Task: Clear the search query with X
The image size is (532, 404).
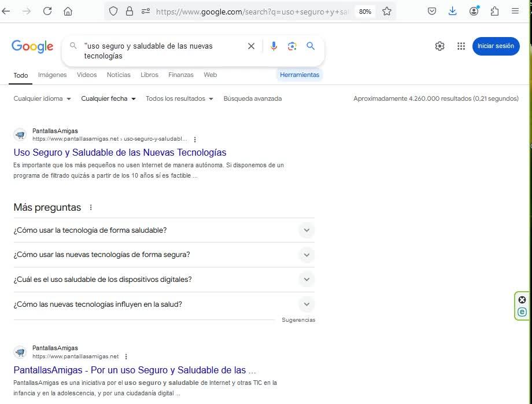Action: click(251, 46)
